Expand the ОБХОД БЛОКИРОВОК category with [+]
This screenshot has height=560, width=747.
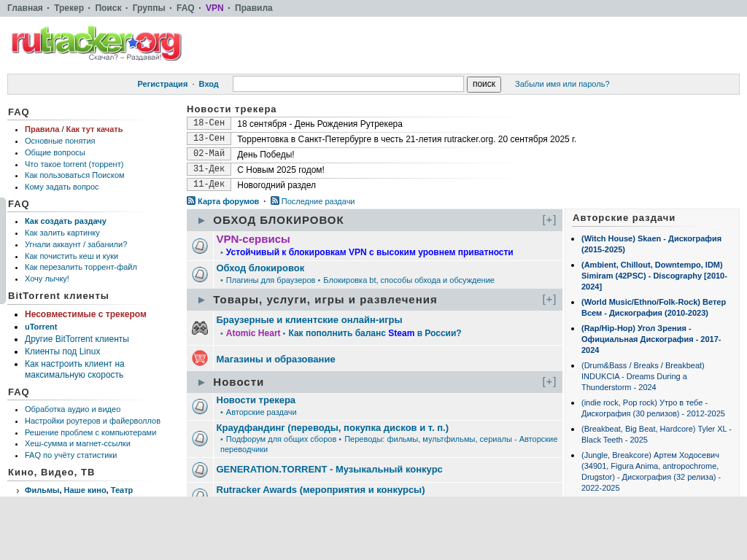pyautogui.click(x=549, y=220)
